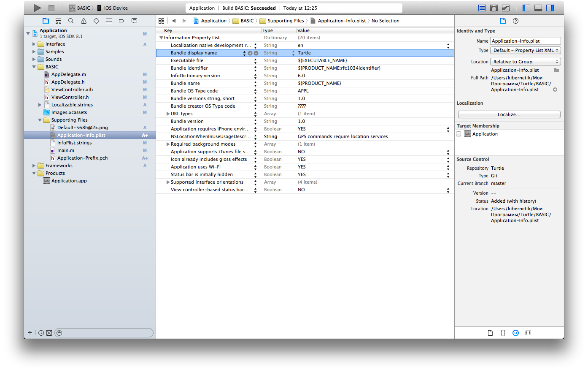
Task: Expand the interface folder
Action: point(34,44)
